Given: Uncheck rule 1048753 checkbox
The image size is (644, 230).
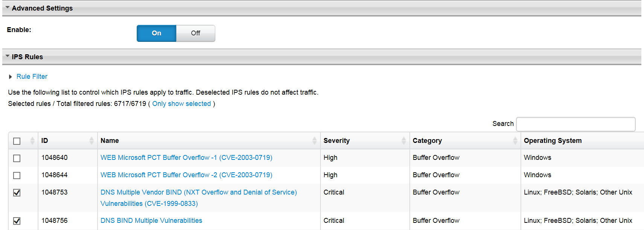Looking at the screenshot, I should 17,193.
